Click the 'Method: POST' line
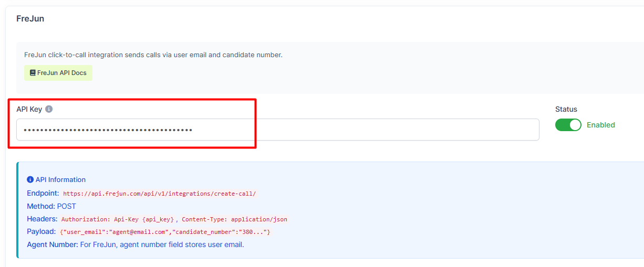This screenshot has height=267, width=644. 51,206
